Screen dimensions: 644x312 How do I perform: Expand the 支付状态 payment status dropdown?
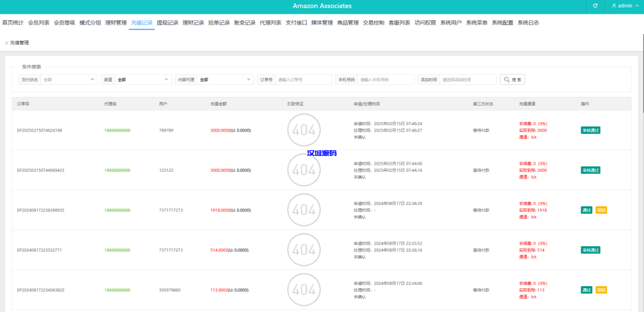pyautogui.click(x=68, y=80)
